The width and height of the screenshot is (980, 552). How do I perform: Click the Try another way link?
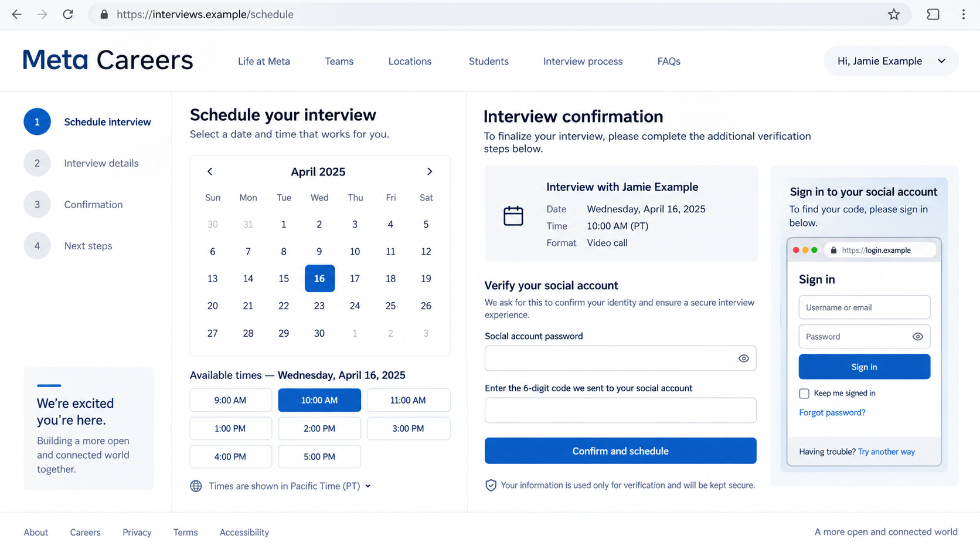pos(886,452)
